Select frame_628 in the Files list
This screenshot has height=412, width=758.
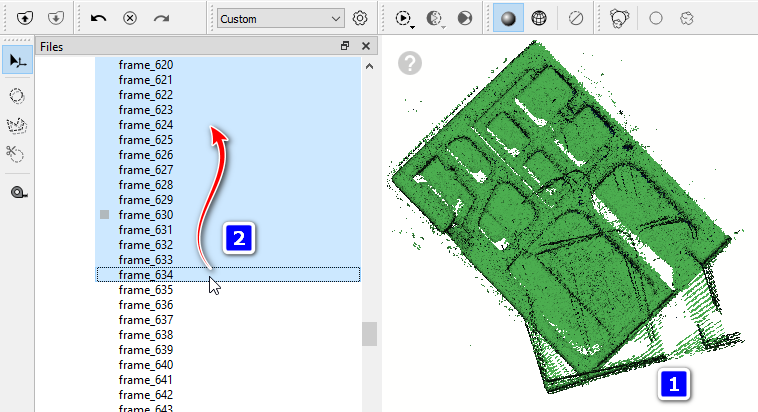(146, 185)
